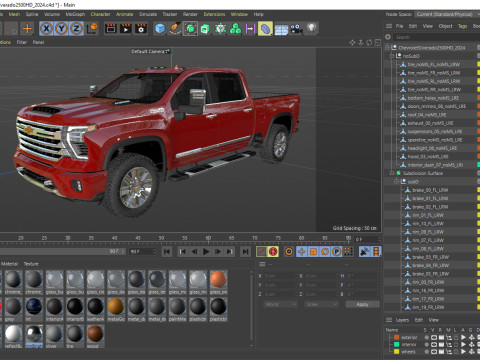Open the MoGraph menu
480x360 pixels.
pyautogui.click(x=75, y=14)
